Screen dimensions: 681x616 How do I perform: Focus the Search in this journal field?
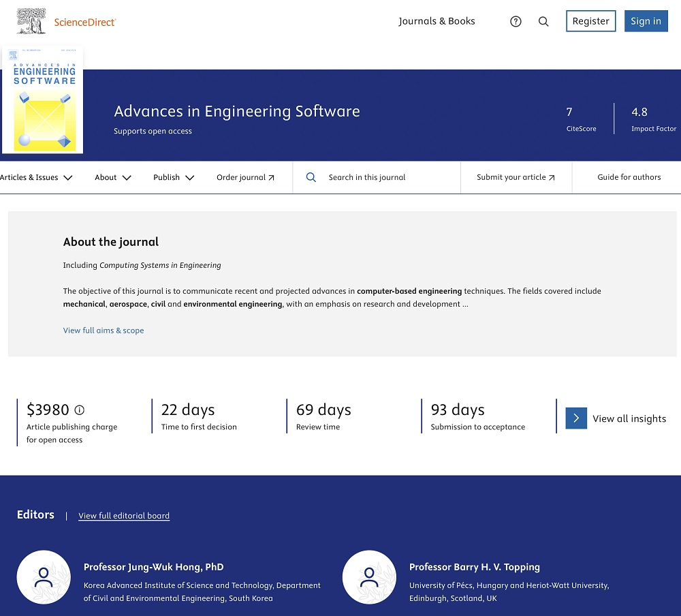[x=377, y=177]
